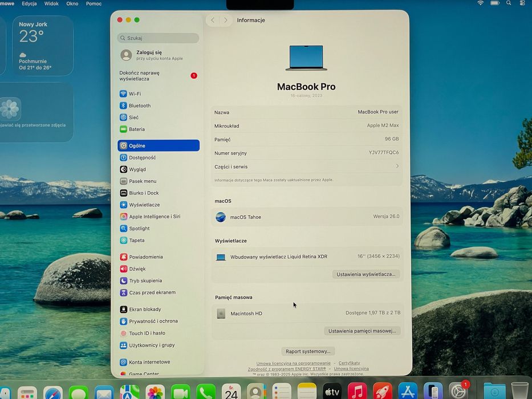Click Raport systemowy button
This screenshot has width=532, height=399.
(x=308, y=351)
